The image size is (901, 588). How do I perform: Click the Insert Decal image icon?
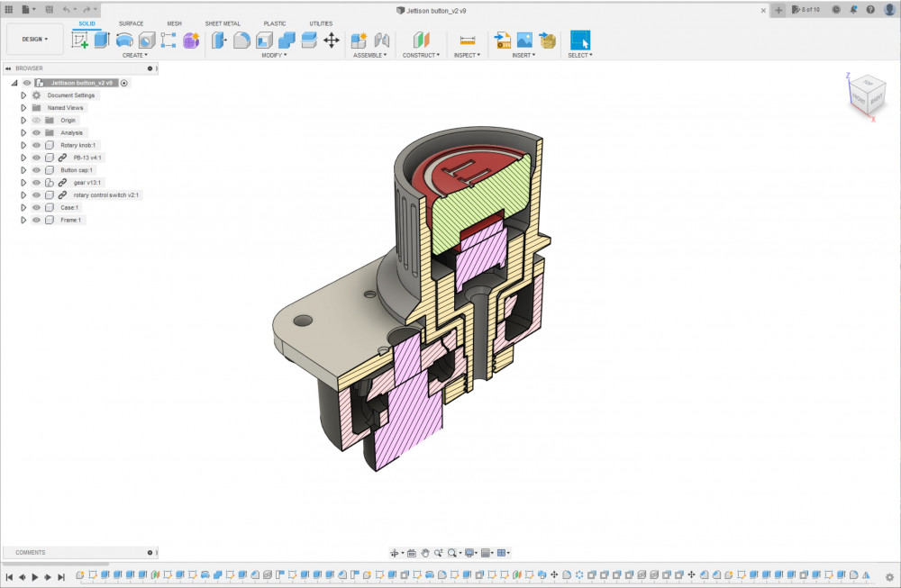524,41
